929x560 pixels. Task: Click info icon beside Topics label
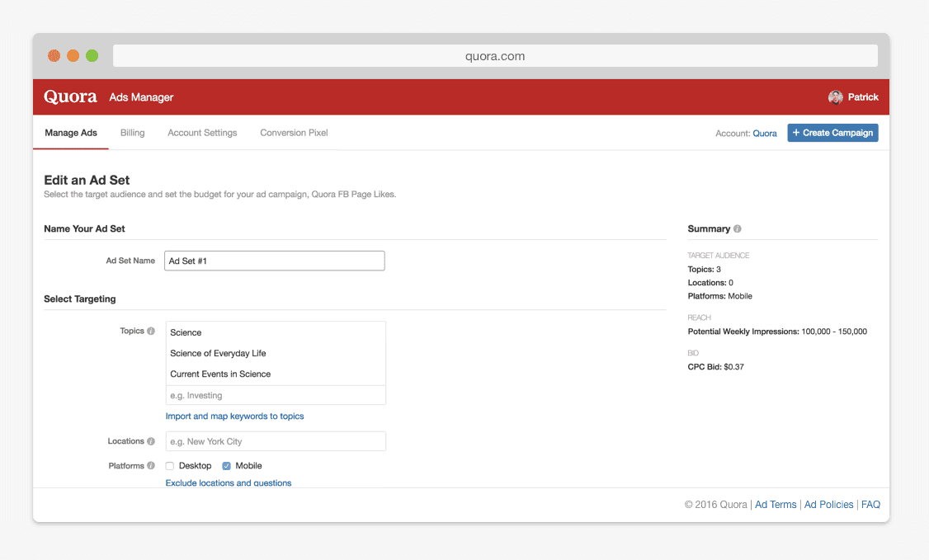[151, 332]
